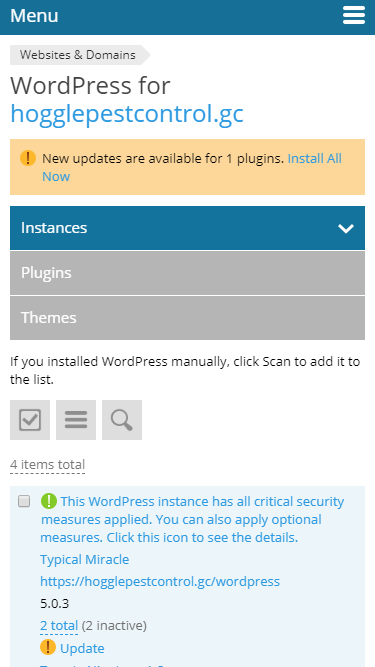Collapse the Instances section chevron

[x=346, y=228]
